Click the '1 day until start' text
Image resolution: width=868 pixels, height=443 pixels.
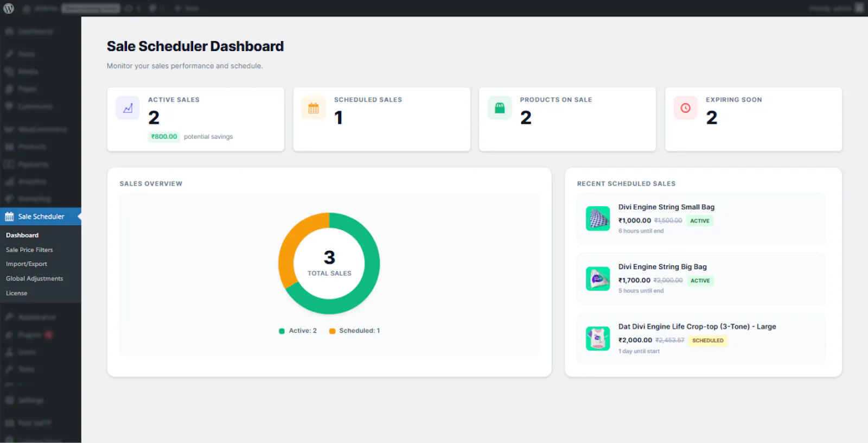tap(639, 351)
